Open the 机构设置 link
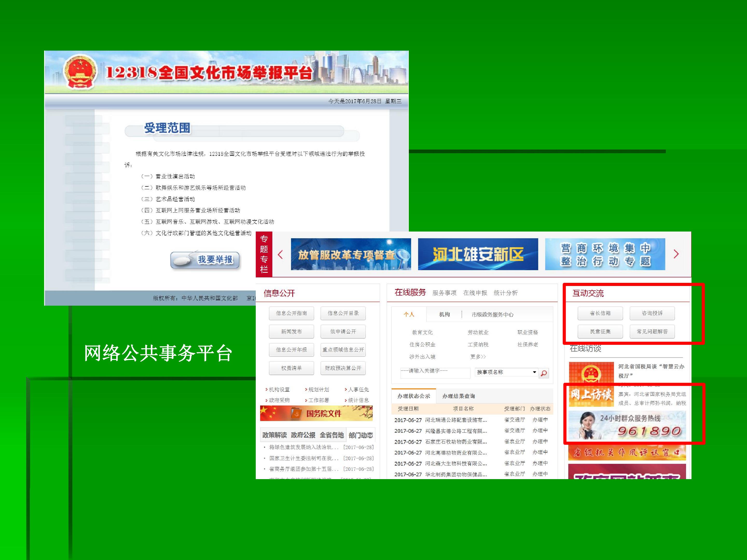The height and width of the screenshot is (560, 747). pyautogui.click(x=279, y=389)
